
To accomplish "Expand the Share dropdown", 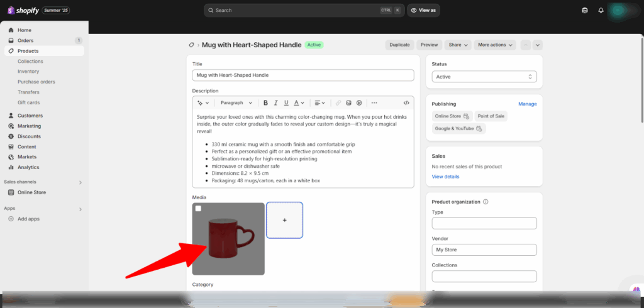I will pos(457,45).
